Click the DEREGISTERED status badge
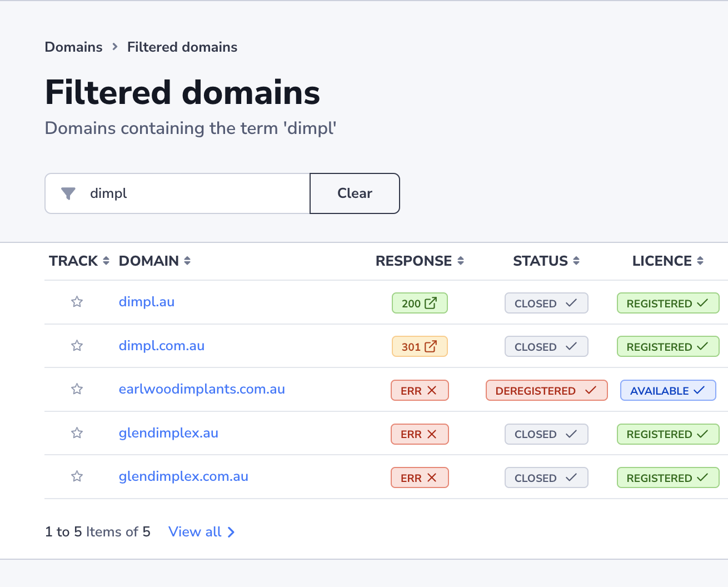Screen dimensions: 728x587 [546, 391]
